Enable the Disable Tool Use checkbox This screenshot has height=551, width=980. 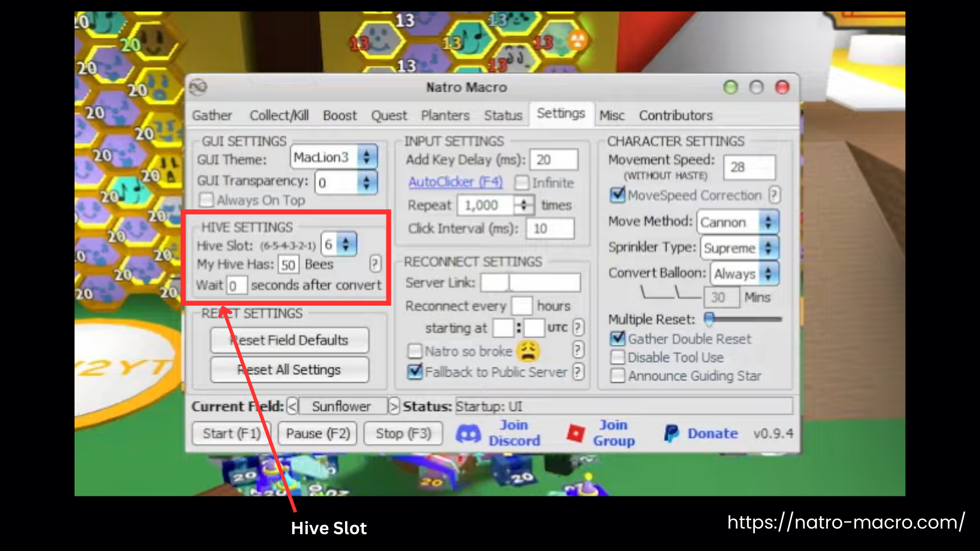(617, 357)
